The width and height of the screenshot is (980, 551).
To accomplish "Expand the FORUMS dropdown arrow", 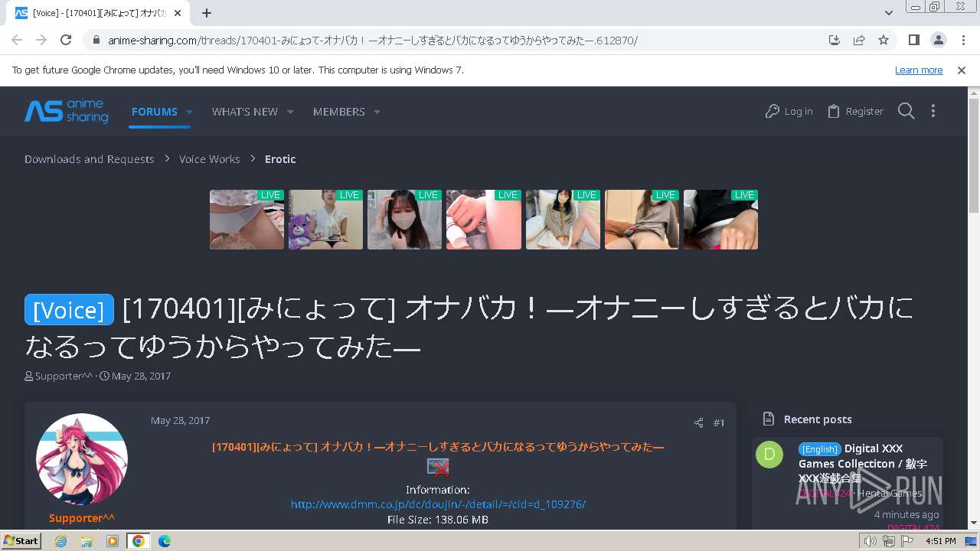I will coord(189,112).
